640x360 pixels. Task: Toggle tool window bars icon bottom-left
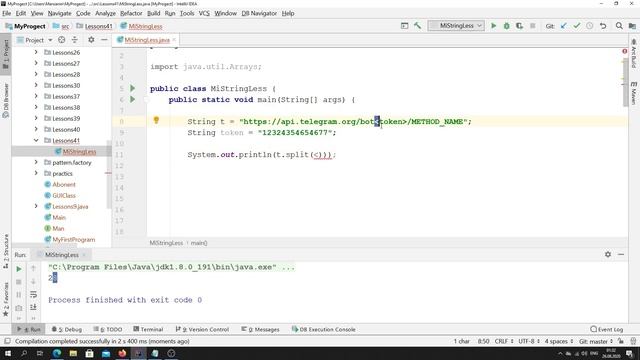tap(7, 341)
